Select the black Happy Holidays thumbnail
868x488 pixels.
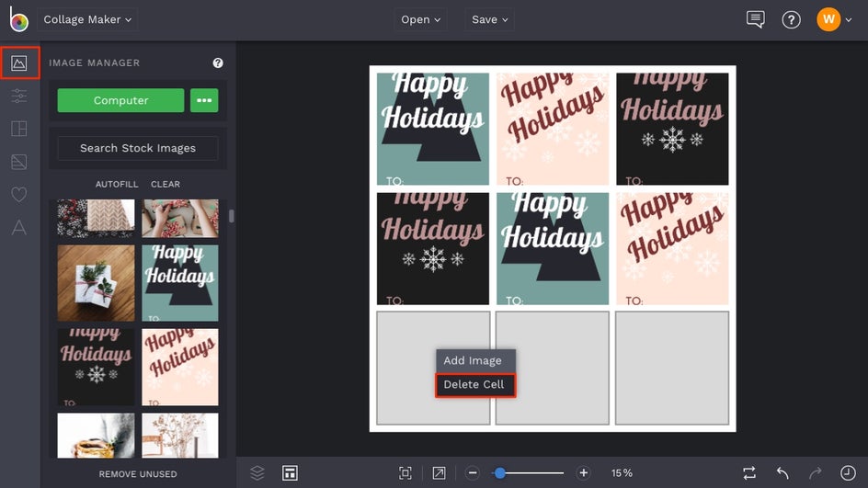coord(96,368)
